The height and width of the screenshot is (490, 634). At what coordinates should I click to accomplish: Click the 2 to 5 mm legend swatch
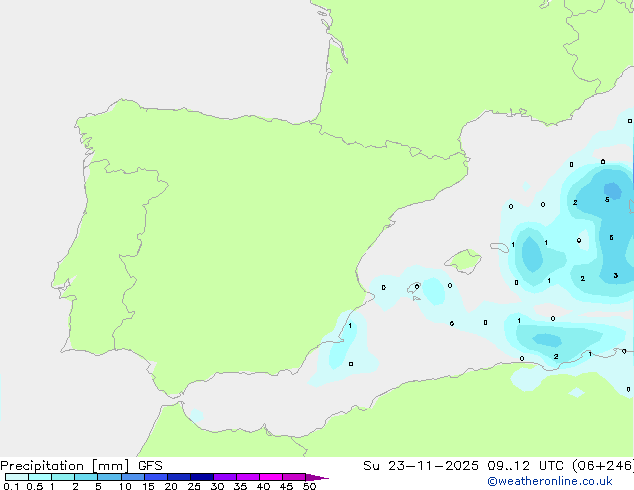[86, 477]
